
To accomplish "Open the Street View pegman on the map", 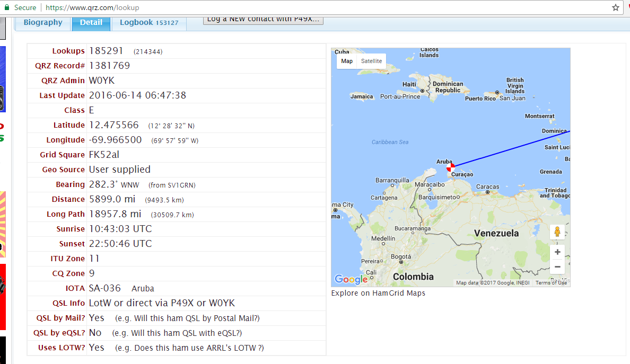I will coord(557,232).
